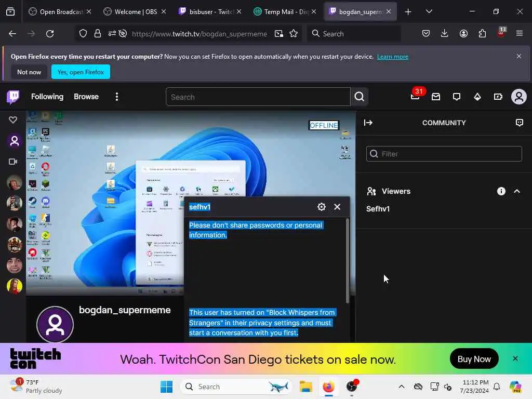This screenshot has width=532, height=399.
Task: Collapse the community chat panel arrow
Action: pyautogui.click(x=368, y=123)
